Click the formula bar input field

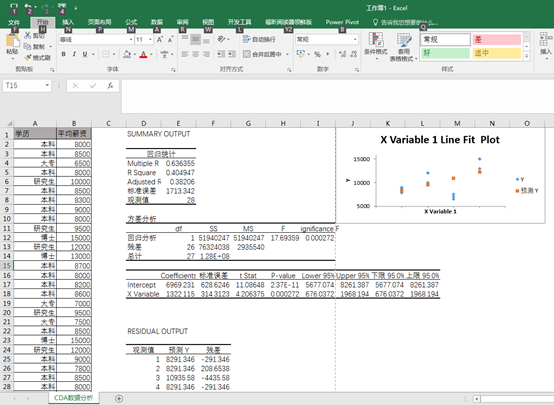[337, 96]
